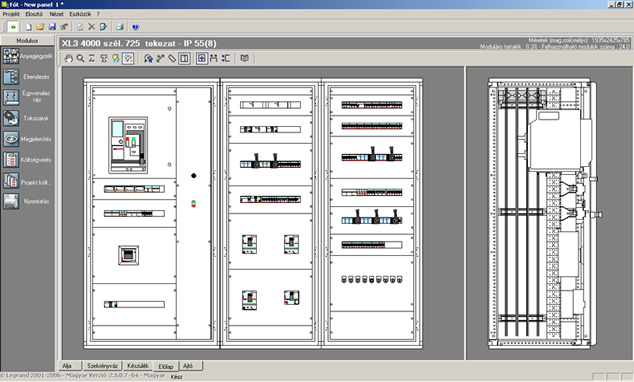Select the magnifier zoom tool
The width and height of the screenshot is (634, 382).
click(x=80, y=59)
